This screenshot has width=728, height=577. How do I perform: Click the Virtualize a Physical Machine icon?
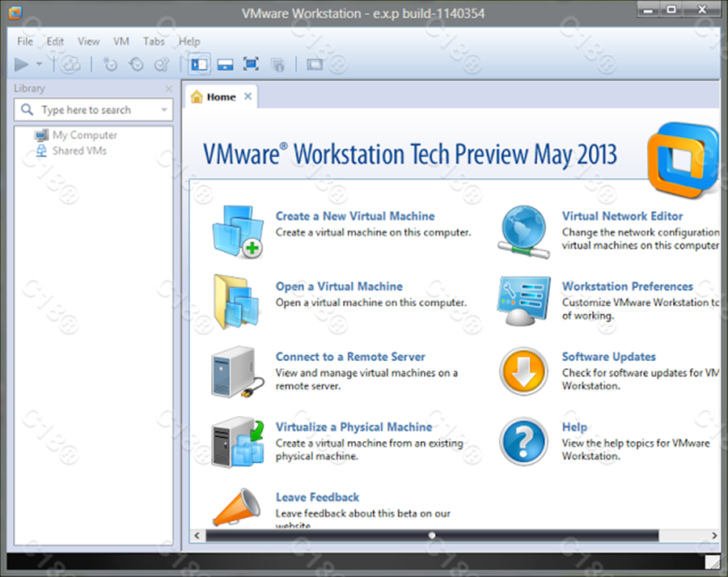pyautogui.click(x=238, y=442)
